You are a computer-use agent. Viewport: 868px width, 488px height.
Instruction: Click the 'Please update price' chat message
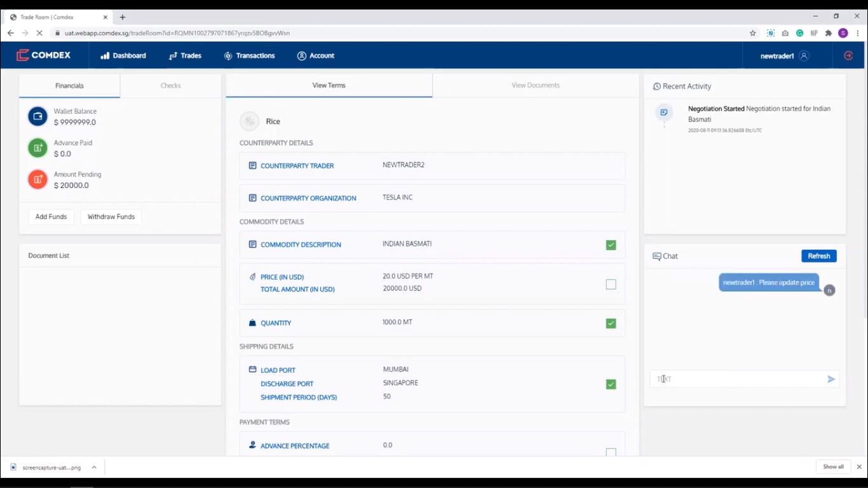(769, 283)
